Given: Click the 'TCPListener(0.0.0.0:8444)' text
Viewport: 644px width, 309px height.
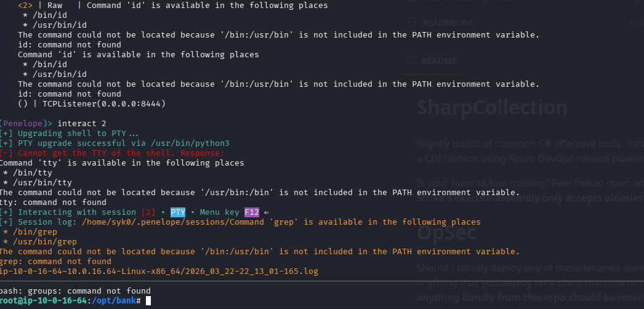Looking at the screenshot, I should coord(104,104).
